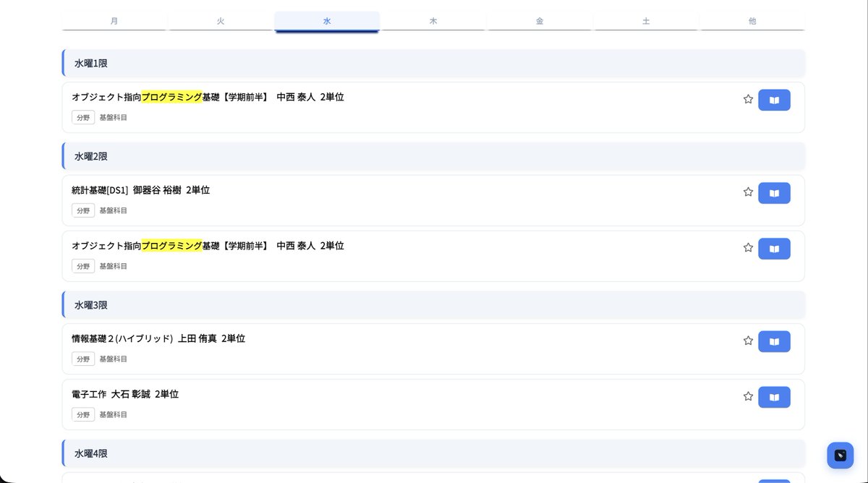This screenshot has width=868, height=483.
Task: Click the 水曜1限 section header
Action: pyautogui.click(x=433, y=64)
